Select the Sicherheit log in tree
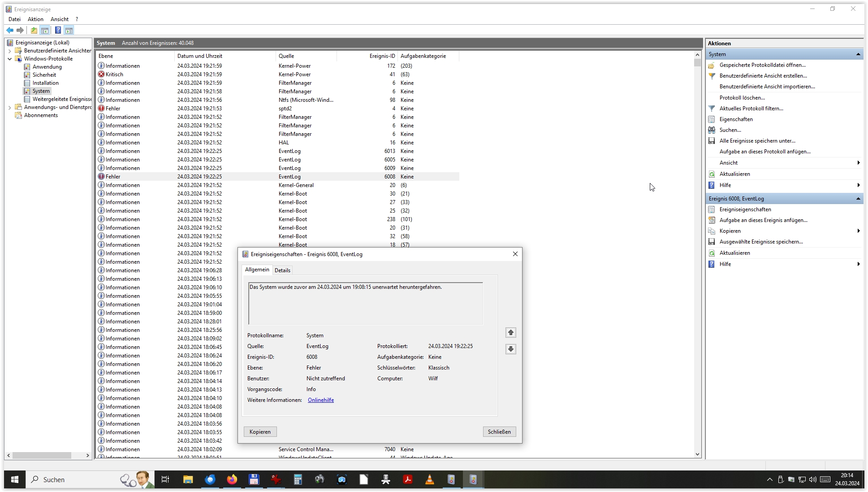 click(x=44, y=75)
